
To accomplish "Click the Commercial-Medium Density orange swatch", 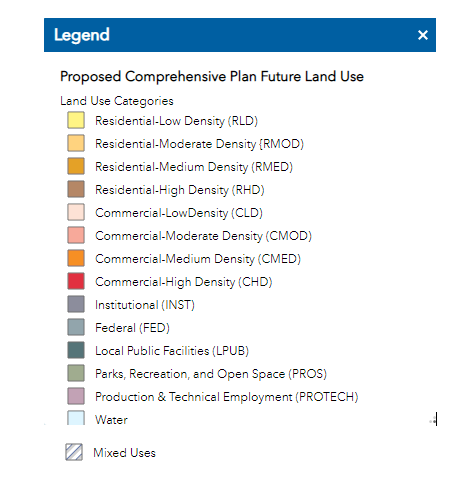I will click(76, 258).
